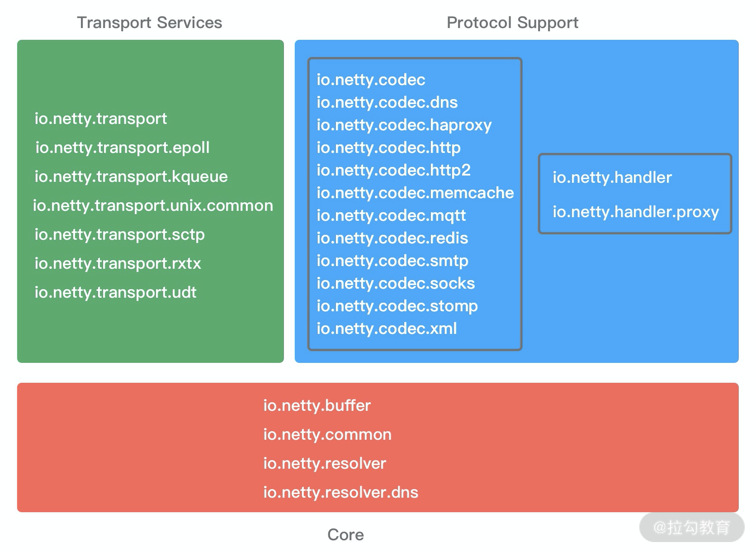Click the Core caption below the red box
Image resolution: width=756 pixels, height=552 pixels.
tap(345, 535)
